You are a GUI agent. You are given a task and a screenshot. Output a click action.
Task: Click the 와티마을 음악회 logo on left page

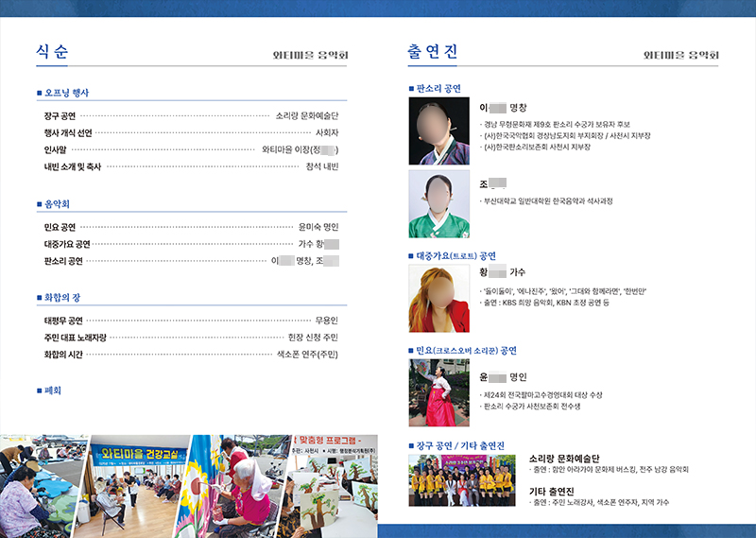point(311,56)
